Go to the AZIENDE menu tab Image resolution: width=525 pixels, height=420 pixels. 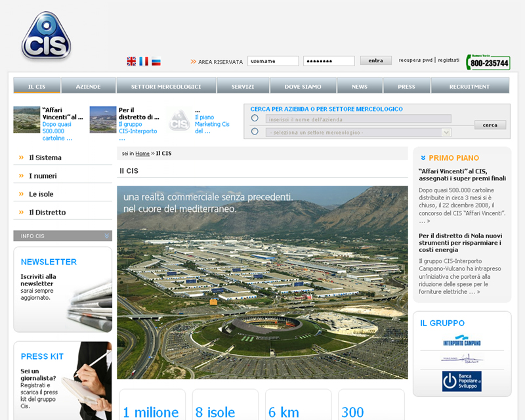[x=89, y=86]
